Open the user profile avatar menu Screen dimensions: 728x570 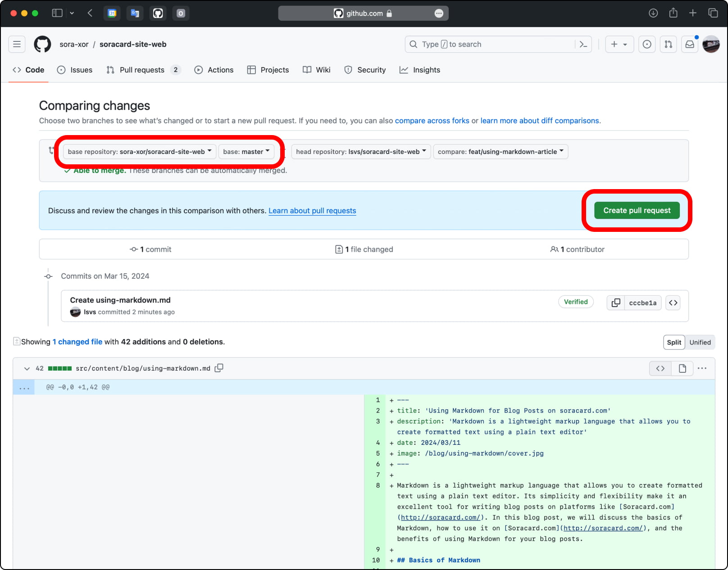click(x=711, y=44)
